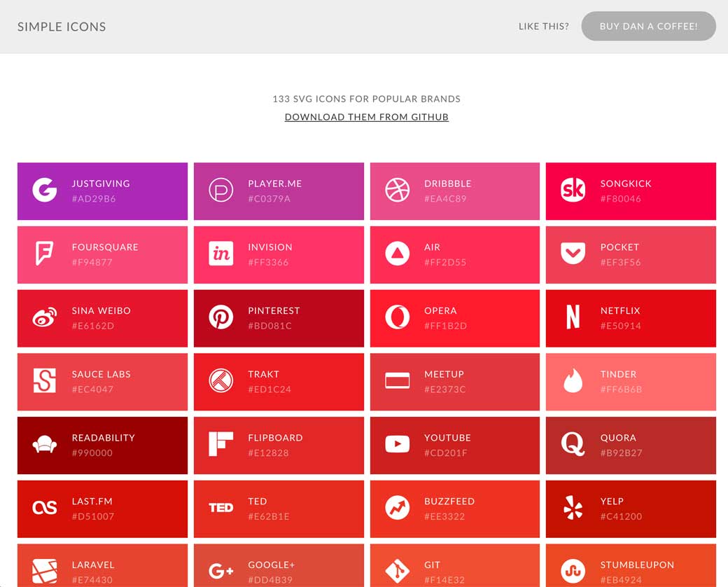This screenshot has width=728, height=587.
Task: Select the JustGiving purple color tile
Action: (102, 191)
